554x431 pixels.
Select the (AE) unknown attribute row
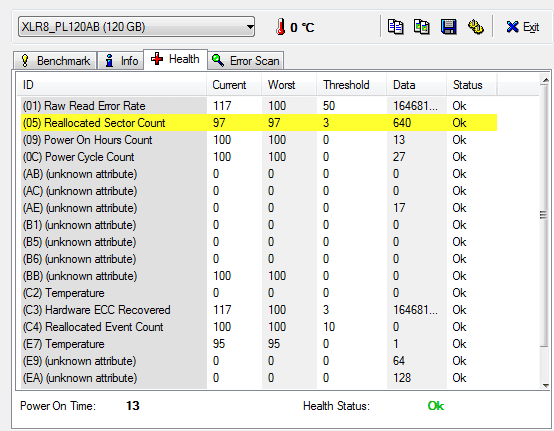(x=259, y=208)
